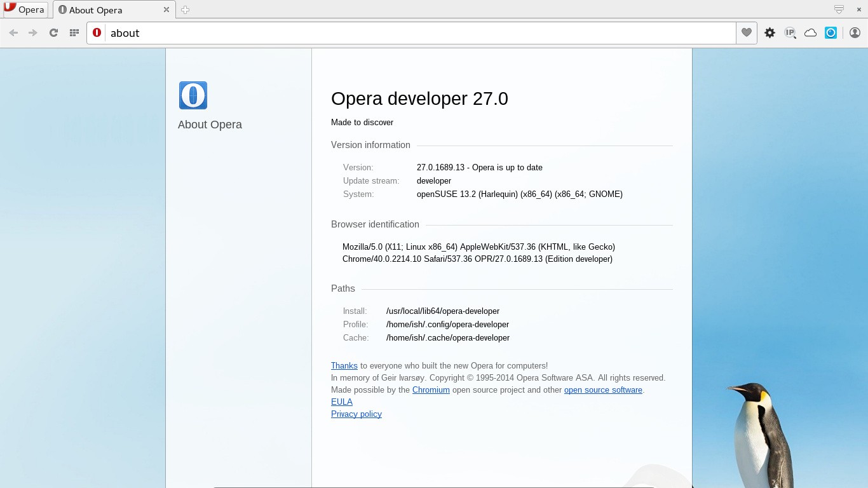Screen dimensions: 868x488
Task: Add page to bookmarks with heart icon
Action: pos(747,33)
